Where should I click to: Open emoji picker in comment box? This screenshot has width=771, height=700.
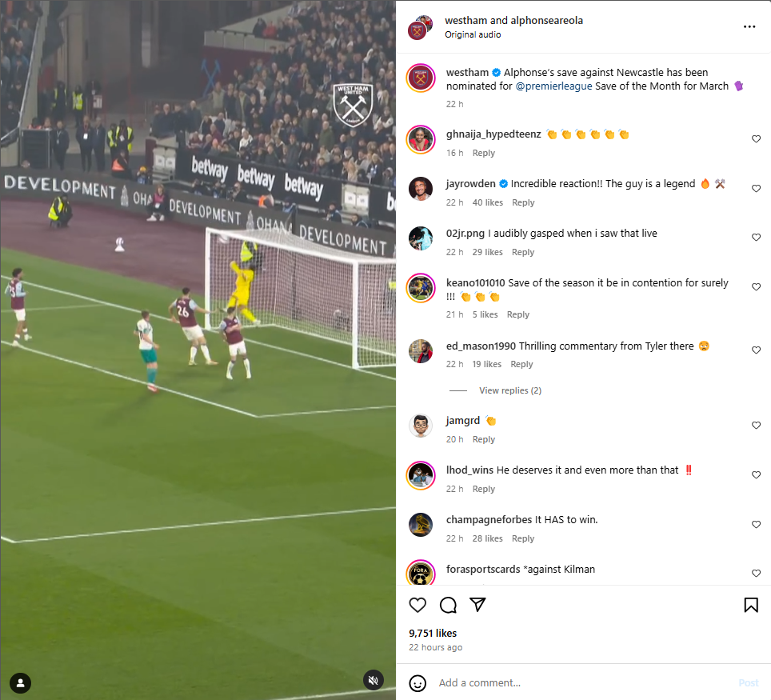tap(417, 682)
